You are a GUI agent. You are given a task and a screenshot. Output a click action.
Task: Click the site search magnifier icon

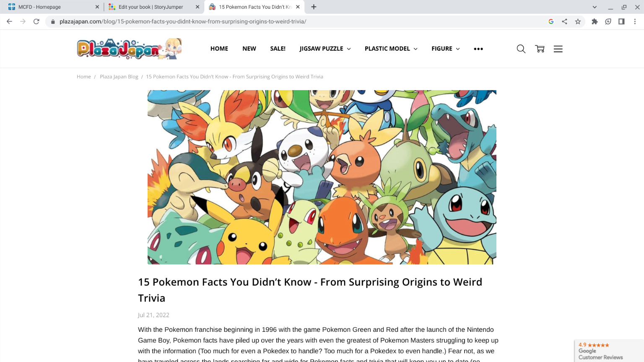tap(521, 49)
